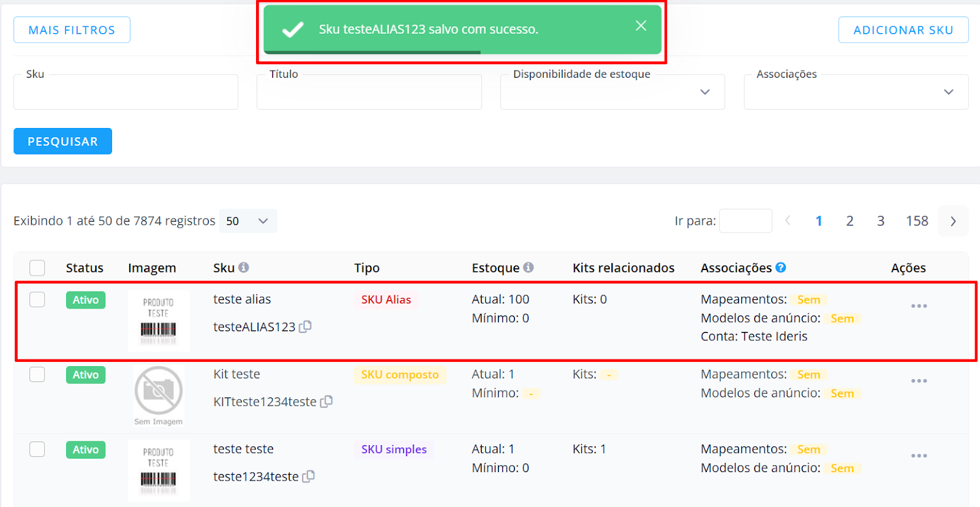This screenshot has height=507, width=980.
Task: Click the 'teste alias' title text
Action: tap(242, 299)
